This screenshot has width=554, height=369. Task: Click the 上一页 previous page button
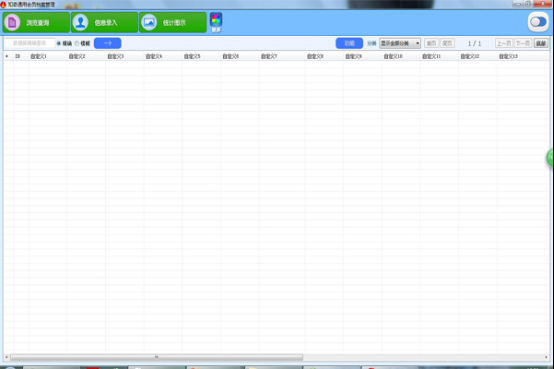tap(504, 43)
